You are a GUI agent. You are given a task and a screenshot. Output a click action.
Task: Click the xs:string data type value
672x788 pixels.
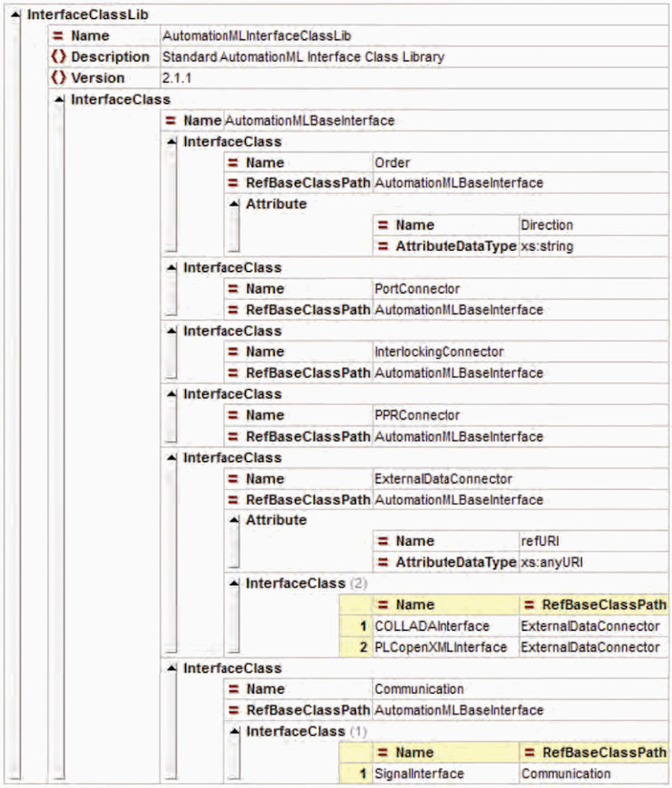click(x=547, y=246)
